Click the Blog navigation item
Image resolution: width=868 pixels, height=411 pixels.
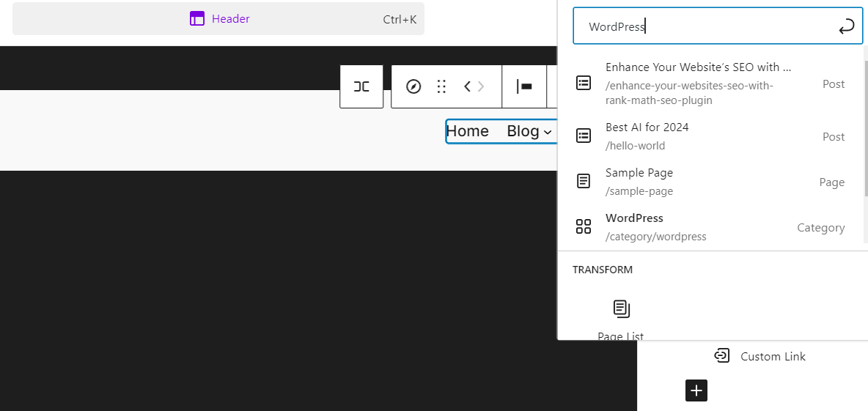523,131
